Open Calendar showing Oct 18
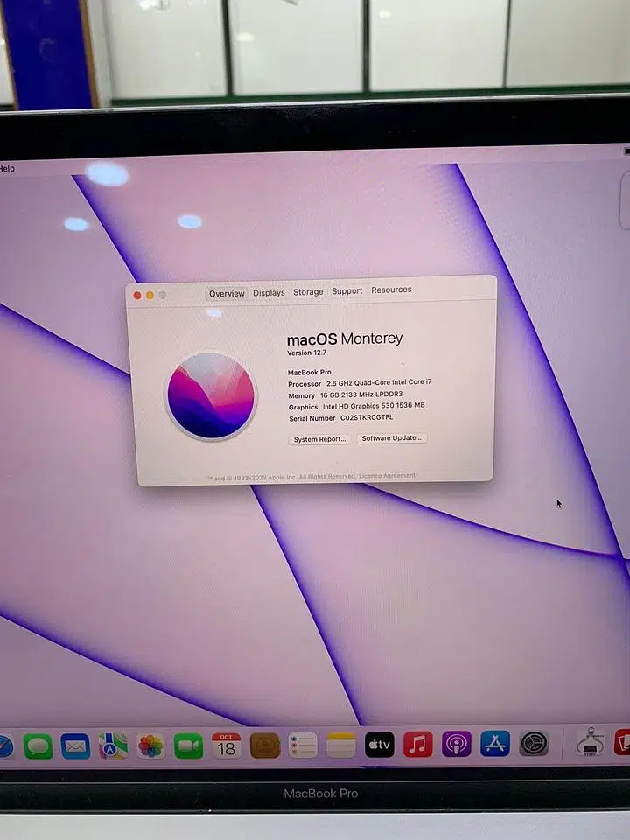 point(227,745)
